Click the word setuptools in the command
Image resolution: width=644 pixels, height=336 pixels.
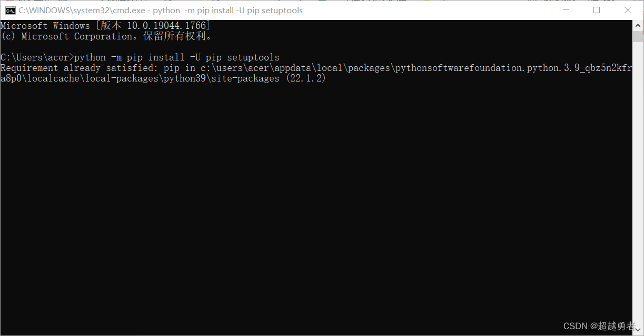[253, 57]
